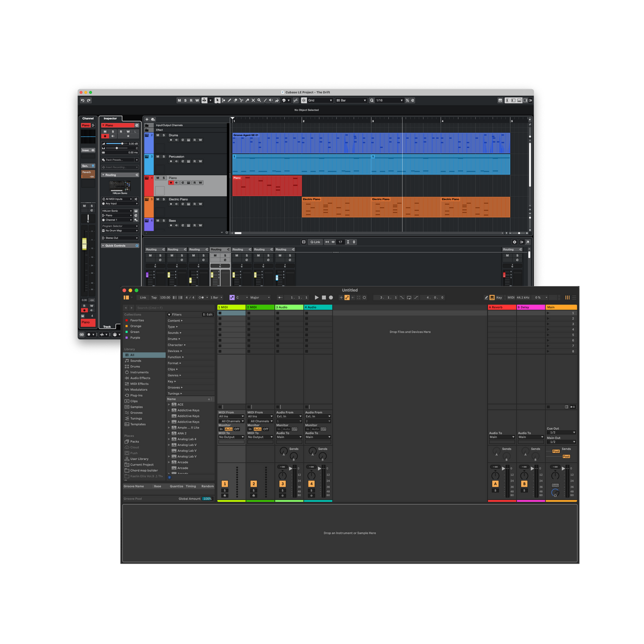Toggle the Cubase Snap icon beside Grid

click(304, 100)
